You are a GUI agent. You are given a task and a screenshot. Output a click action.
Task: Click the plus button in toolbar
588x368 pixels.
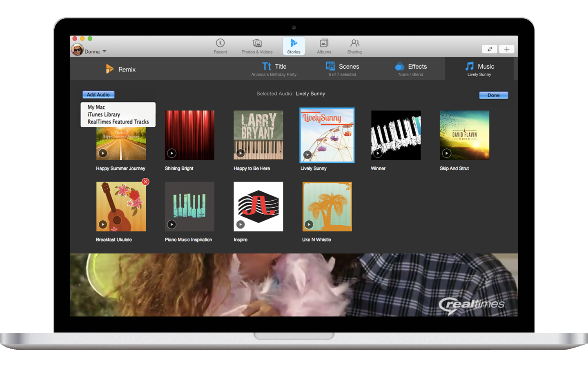[x=507, y=49]
